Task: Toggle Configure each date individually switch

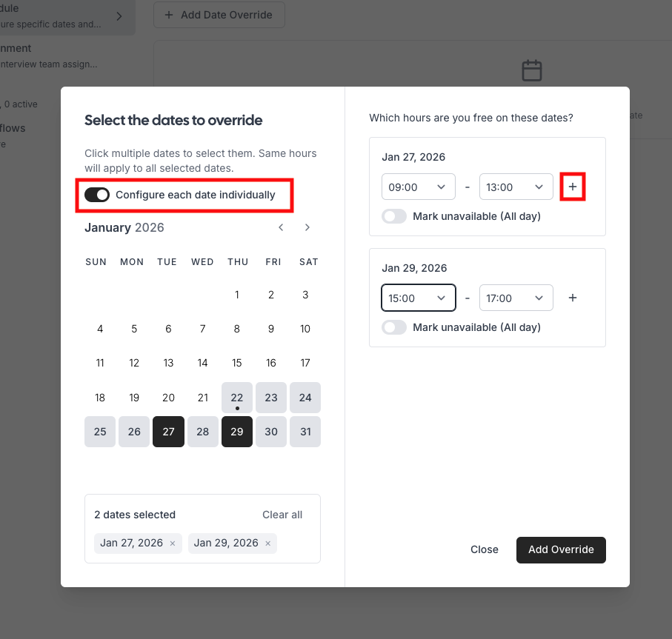Action: 97,195
